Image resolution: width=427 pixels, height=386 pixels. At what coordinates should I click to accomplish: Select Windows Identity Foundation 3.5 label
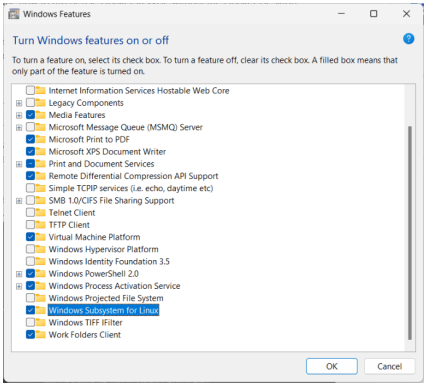[x=109, y=261]
